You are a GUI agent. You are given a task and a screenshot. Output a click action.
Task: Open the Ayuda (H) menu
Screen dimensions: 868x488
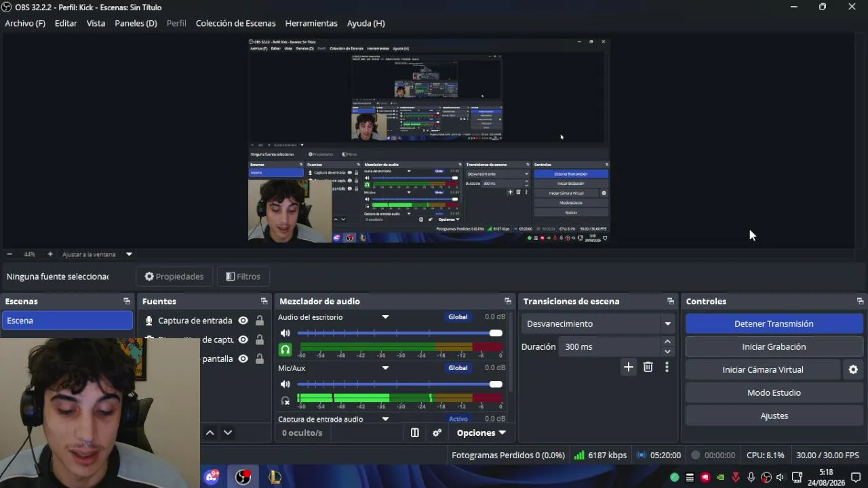tap(366, 23)
